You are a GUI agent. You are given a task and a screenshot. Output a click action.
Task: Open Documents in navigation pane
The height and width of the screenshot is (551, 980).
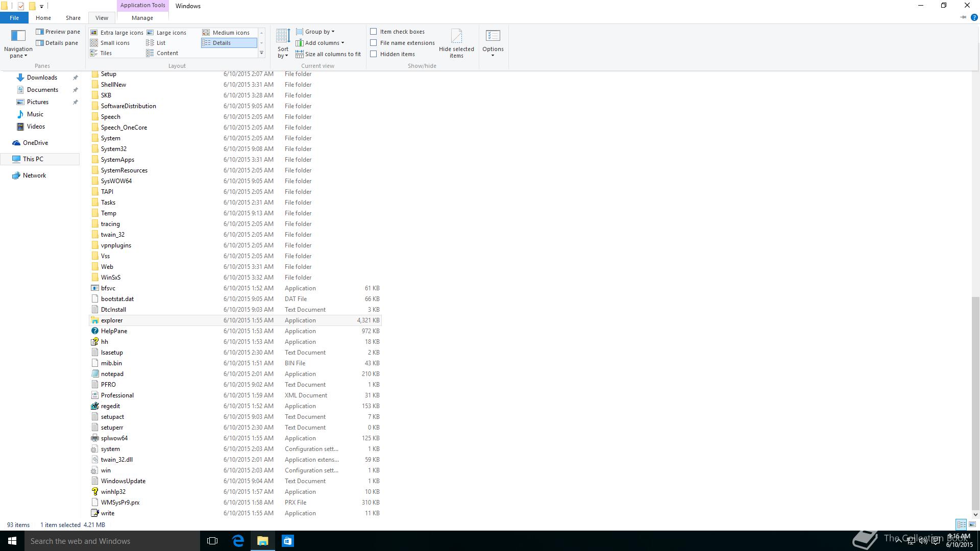coord(42,90)
